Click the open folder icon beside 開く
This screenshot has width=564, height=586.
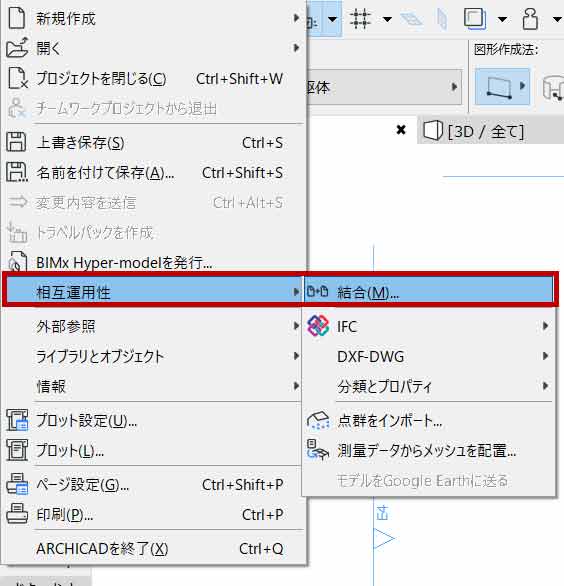[x=17, y=47]
